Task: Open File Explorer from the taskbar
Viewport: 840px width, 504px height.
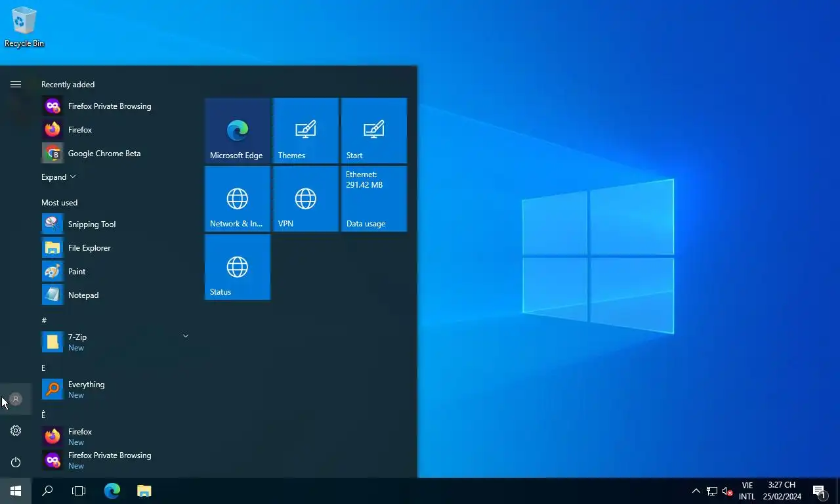Action: tap(144, 491)
